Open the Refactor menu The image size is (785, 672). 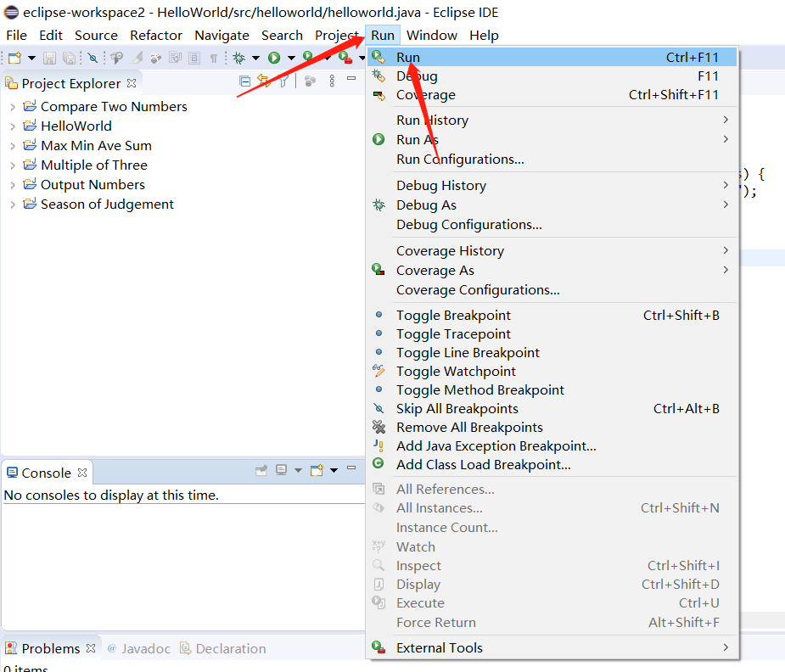pyautogui.click(x=156, y=36)
